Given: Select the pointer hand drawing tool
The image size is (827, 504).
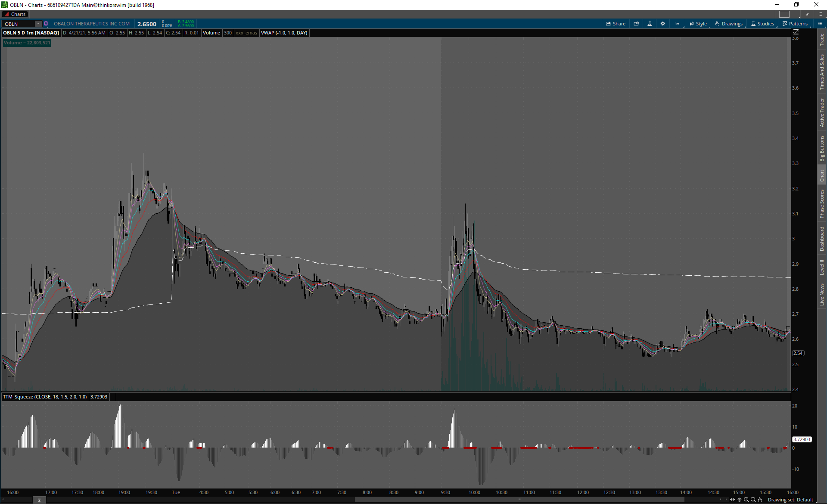Looking at the screenshot, I should point(760,500).
